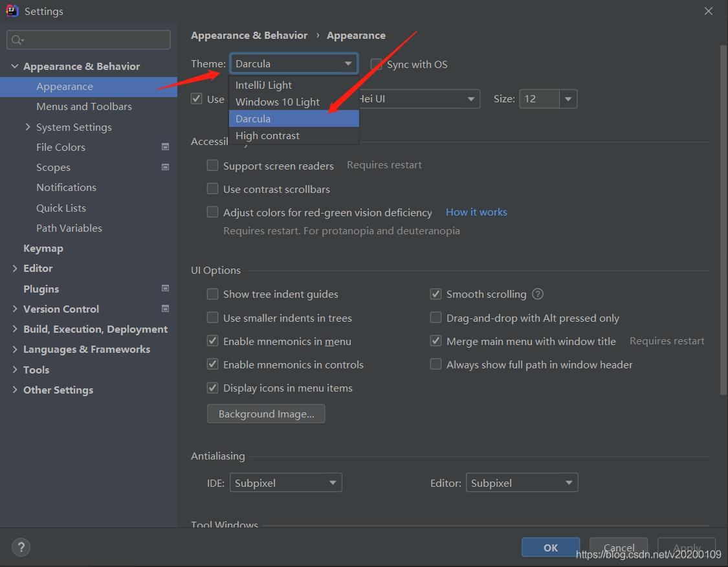The image size is (728, 567).
Task: Click the IntelliJ logo in the title bar
Action: [12, 11]
